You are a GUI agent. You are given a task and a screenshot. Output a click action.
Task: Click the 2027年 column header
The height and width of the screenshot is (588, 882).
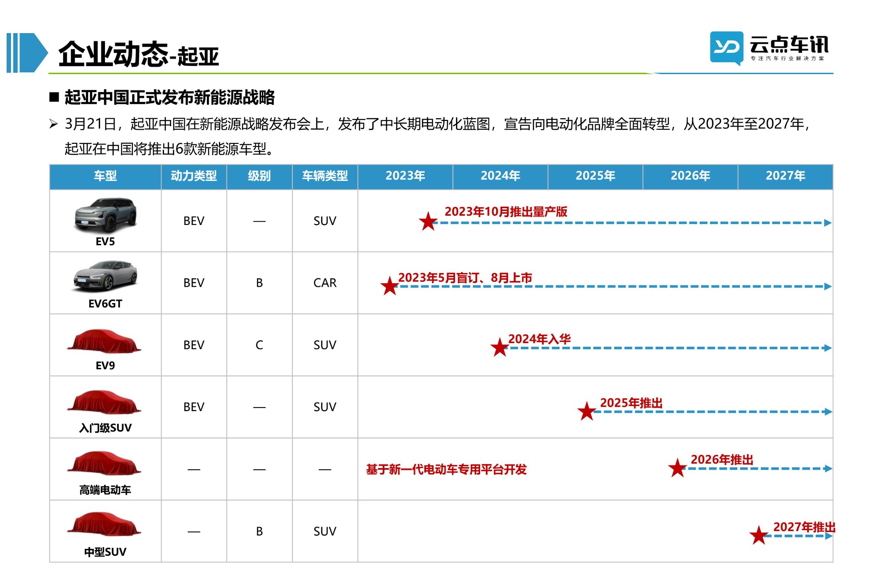pyautogui.click(x=785, y=176)
